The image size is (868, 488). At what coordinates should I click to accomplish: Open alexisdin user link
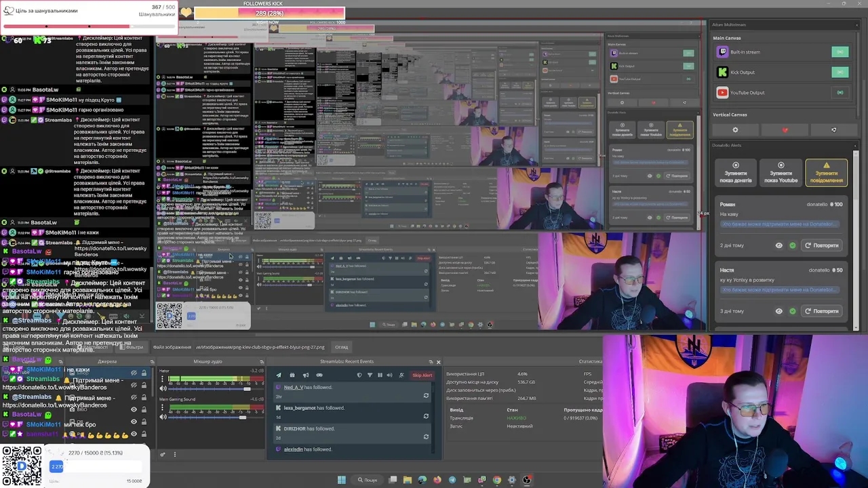[x=293, y=449]
